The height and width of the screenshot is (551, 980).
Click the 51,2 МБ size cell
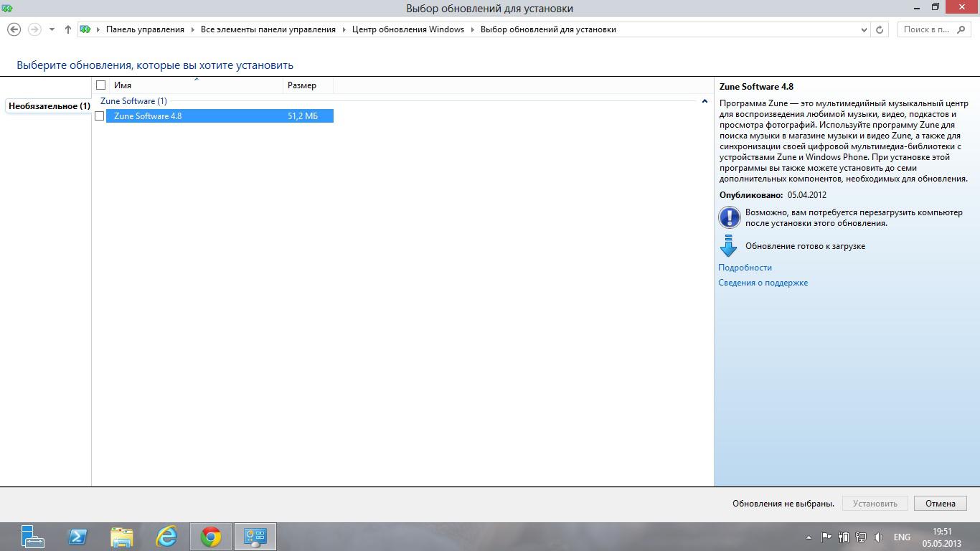303,116
